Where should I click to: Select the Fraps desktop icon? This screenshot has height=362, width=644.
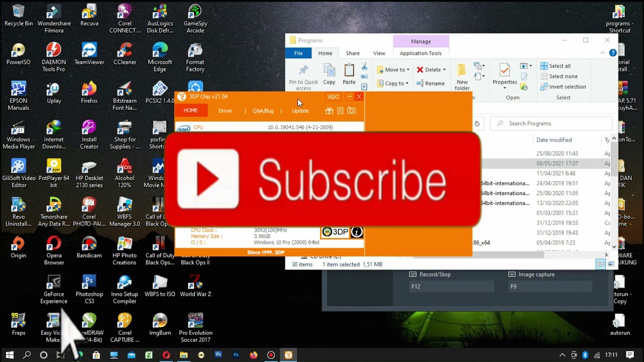pos(19,324)
